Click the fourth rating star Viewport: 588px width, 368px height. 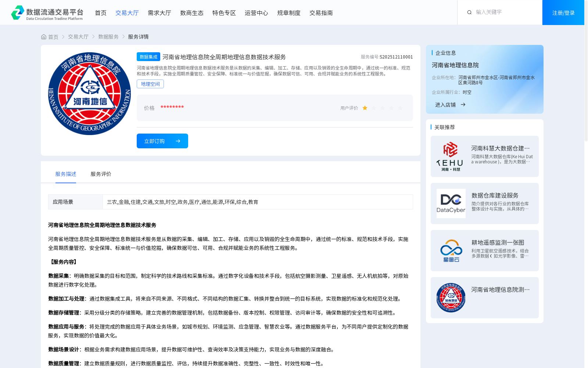coord(391,108)
